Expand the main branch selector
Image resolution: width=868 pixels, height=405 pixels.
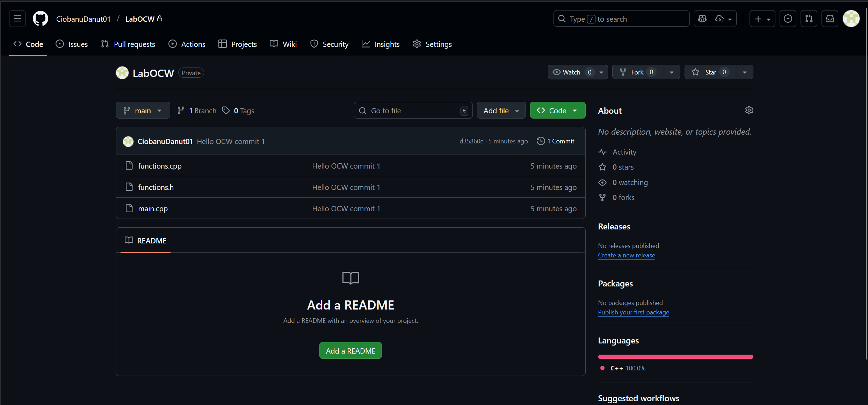(143, 111)
